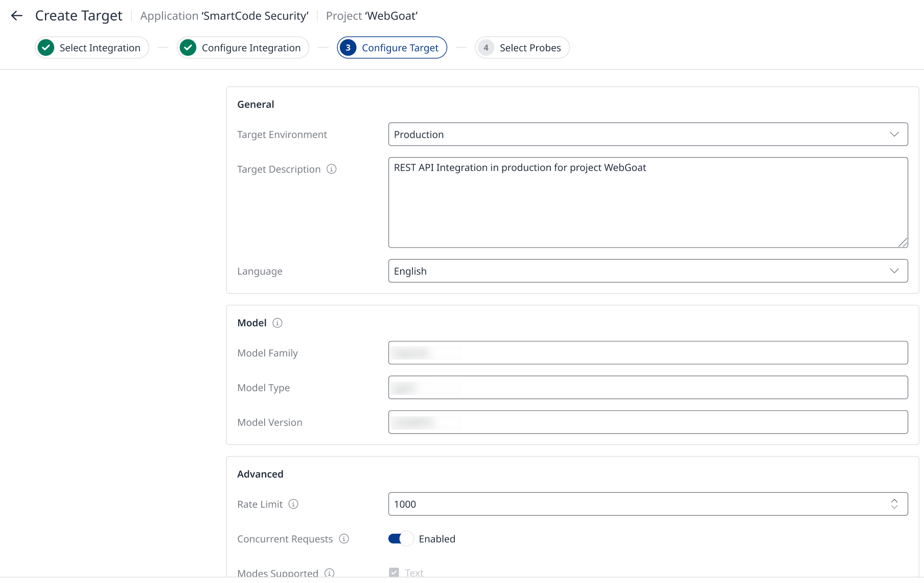Screen dimensions: 924x583
Task: Click the Rate Limit info icon
Action: (x=293, y=504)
